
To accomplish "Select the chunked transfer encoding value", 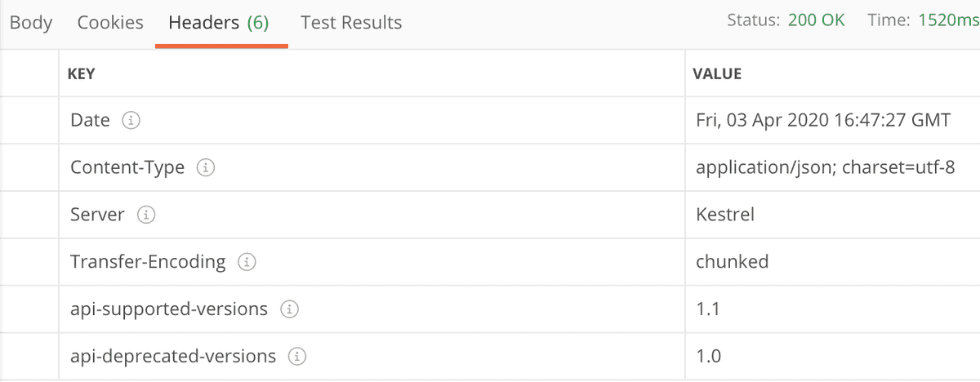I will (732, 262).
